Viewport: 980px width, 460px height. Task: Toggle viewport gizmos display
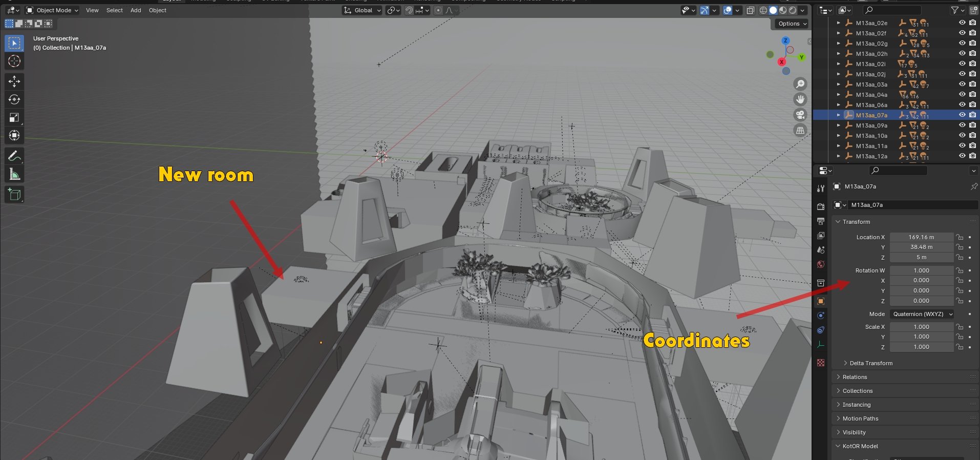(705, 10)
